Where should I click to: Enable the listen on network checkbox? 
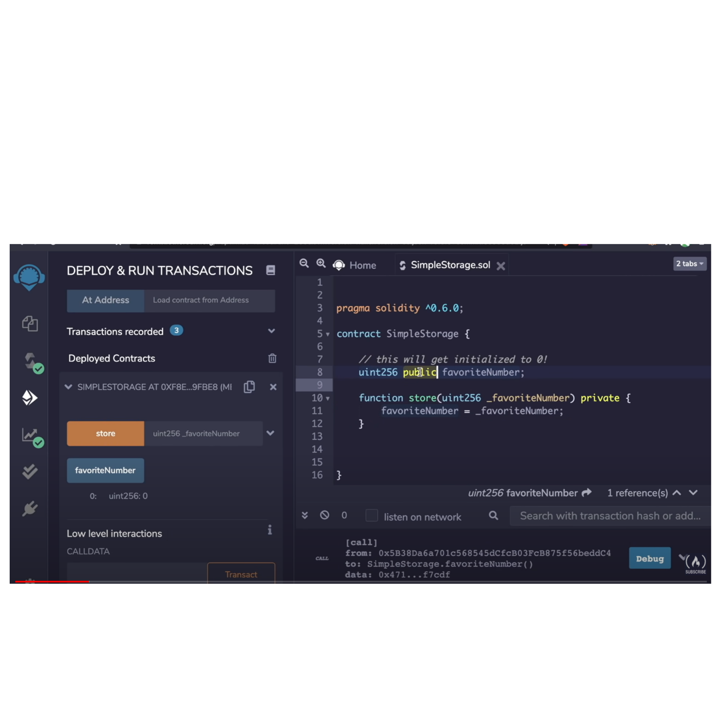point(372,515)
